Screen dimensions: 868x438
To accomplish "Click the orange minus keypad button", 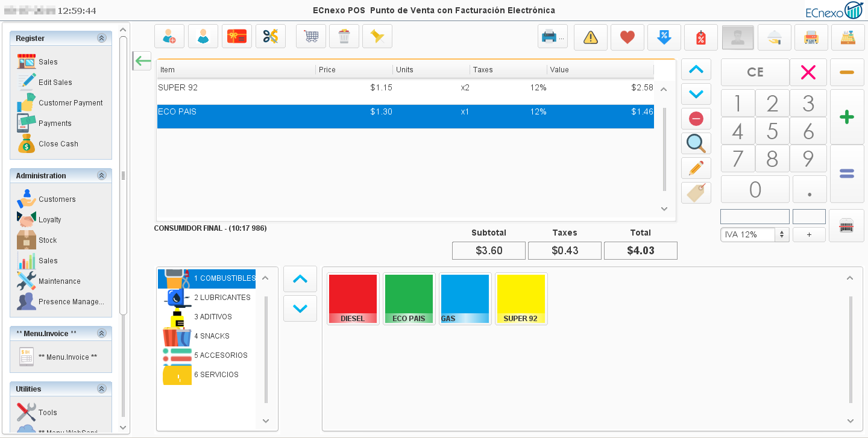I will (x=847, y=72).
